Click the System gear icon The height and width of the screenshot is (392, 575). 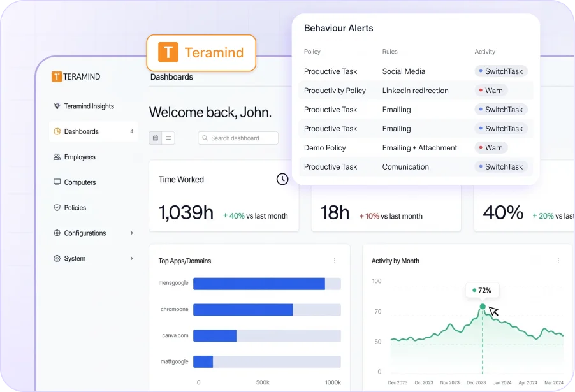(57, 258)
